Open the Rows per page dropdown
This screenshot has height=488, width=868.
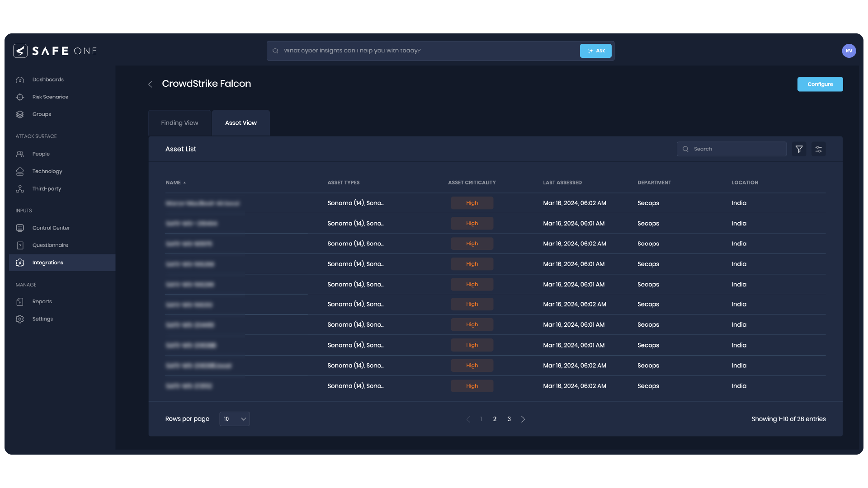pos(235,419)
